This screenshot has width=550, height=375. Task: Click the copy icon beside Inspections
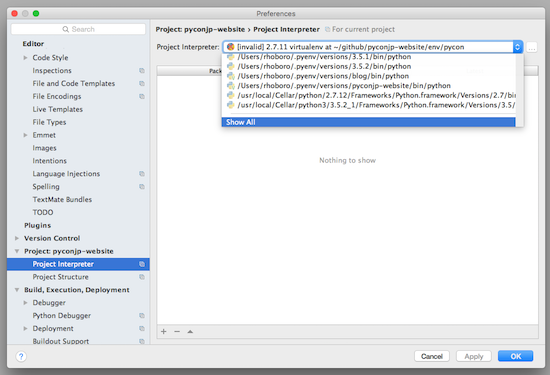(x=142, y=71)
